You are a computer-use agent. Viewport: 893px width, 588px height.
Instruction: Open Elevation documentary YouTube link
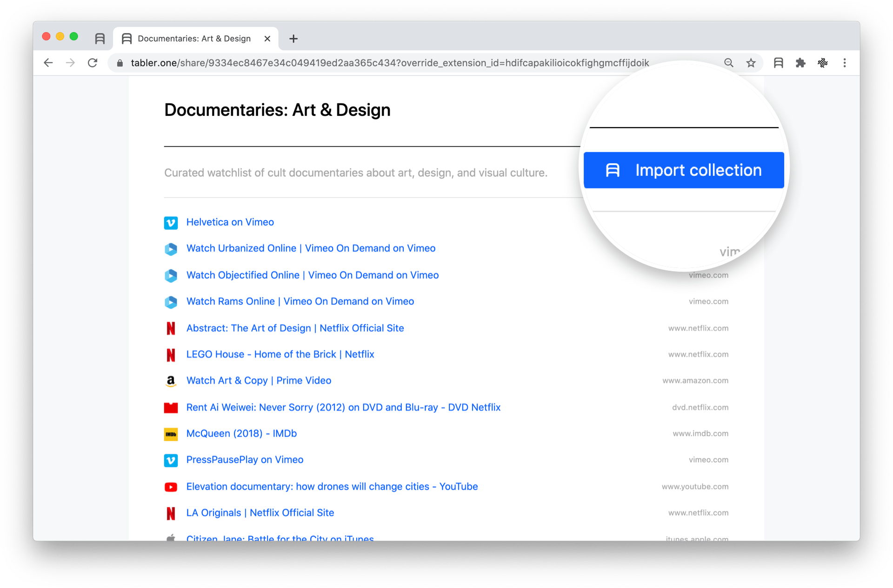(x=332, y=487)
